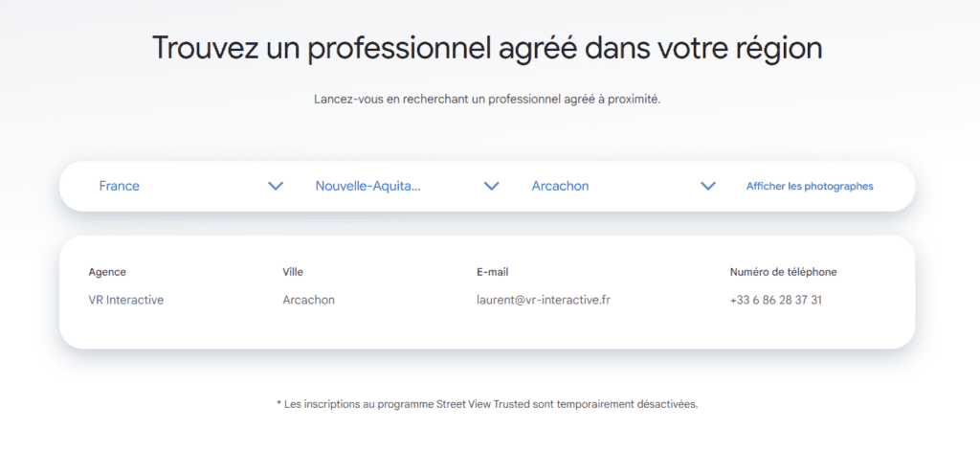The height and width of the screenshot is (452, 980).
Task: Click the Ville column header
Action: 293,272
